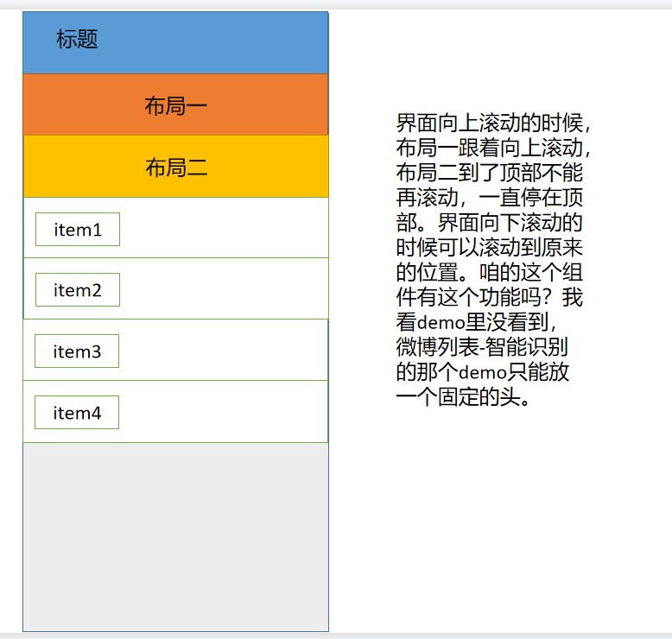The image size is (672, 639).
Task: Click the blue 标题 title bar
Action: (x=175, y=43)
